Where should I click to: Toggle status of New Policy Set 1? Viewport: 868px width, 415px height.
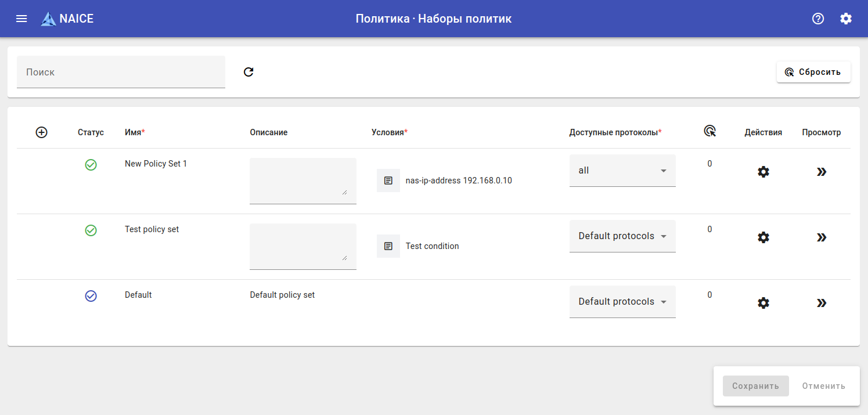(91, 165)
